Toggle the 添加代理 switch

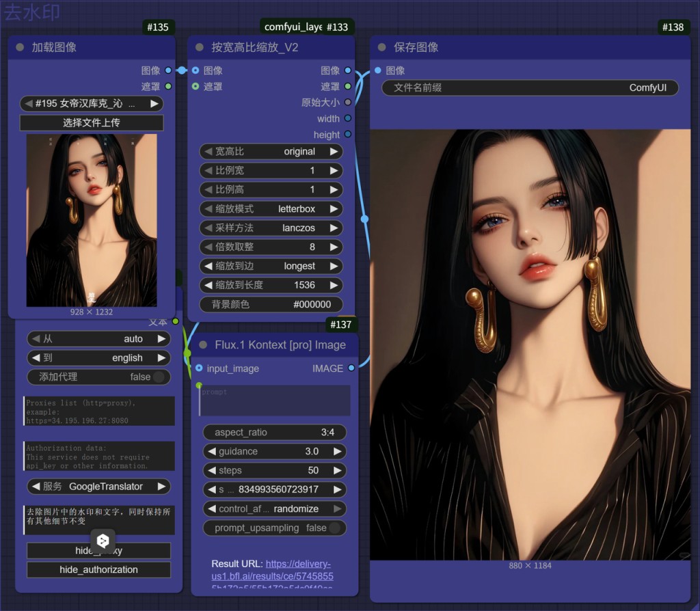(x=159, y=377)
